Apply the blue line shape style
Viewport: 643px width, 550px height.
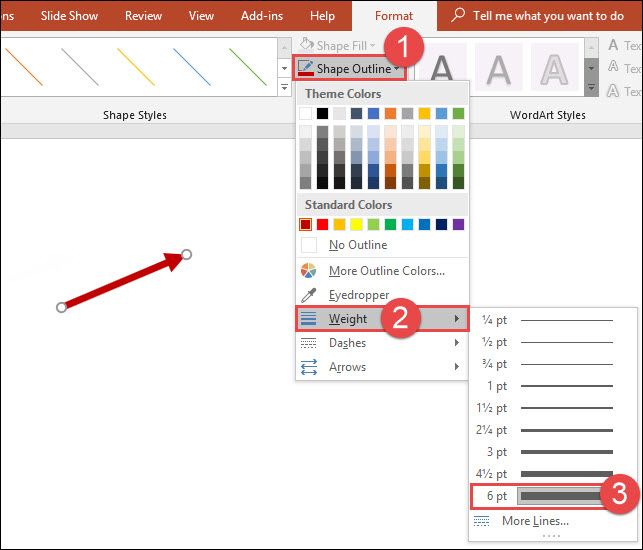[192, 67]
